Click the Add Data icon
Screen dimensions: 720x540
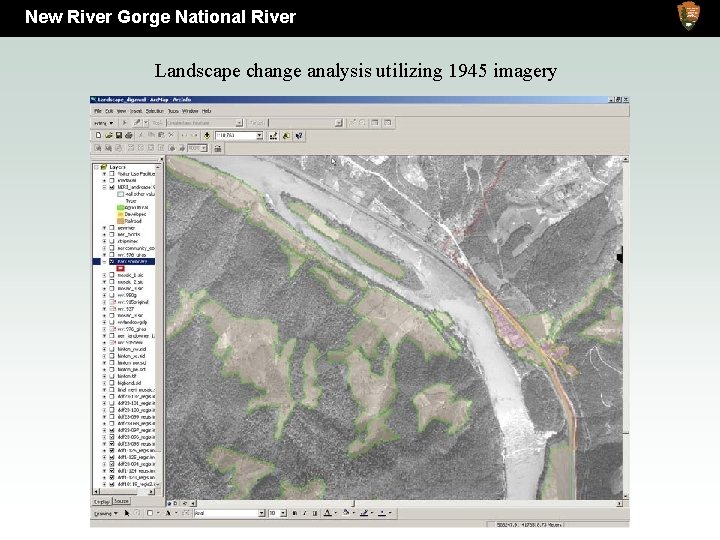coord(207,135)
